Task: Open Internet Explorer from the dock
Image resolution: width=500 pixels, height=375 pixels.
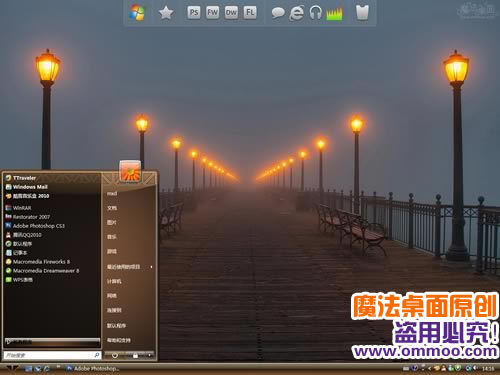Action: (296, 13)
